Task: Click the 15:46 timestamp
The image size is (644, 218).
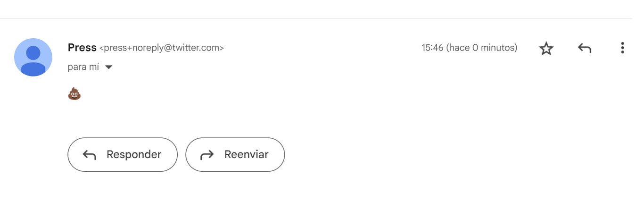Action: click(x=432, y=48)
